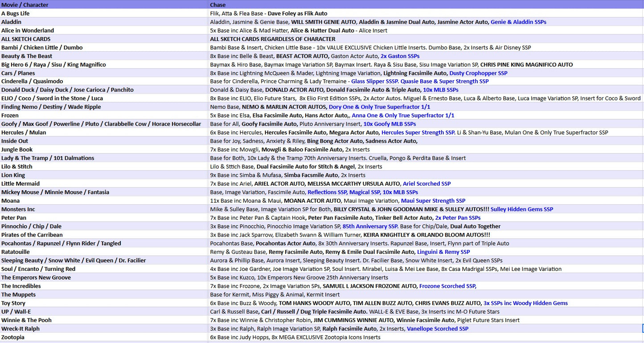Viewport: 644px width, 343px height.
Task: Select the "Frozen" movie cell
Action: 10,115
